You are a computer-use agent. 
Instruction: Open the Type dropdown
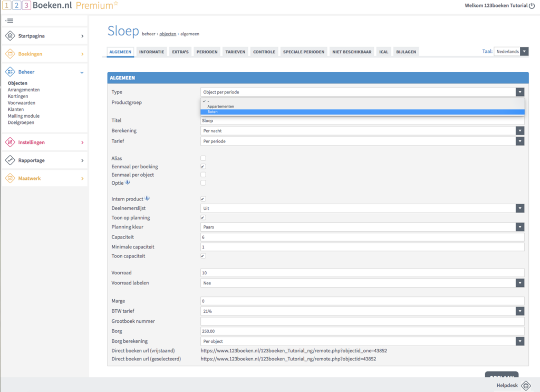(362, 92)
